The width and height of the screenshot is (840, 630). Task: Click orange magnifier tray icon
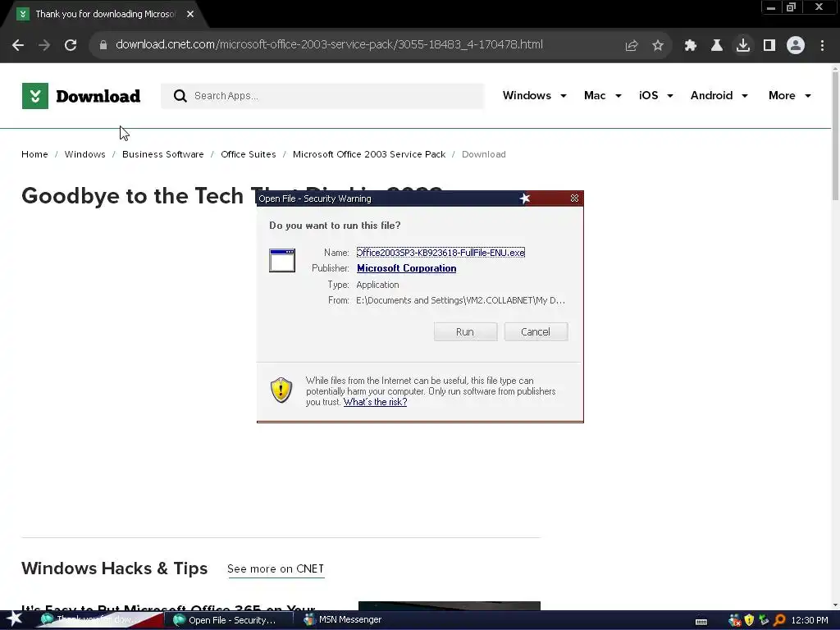[x=779, y=620]
